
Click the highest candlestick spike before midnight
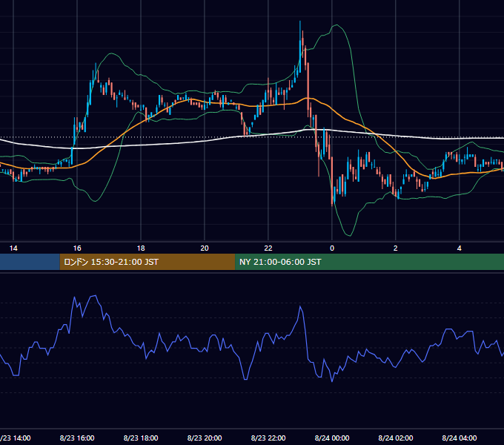pyautogui.click(x=300, y=45)
